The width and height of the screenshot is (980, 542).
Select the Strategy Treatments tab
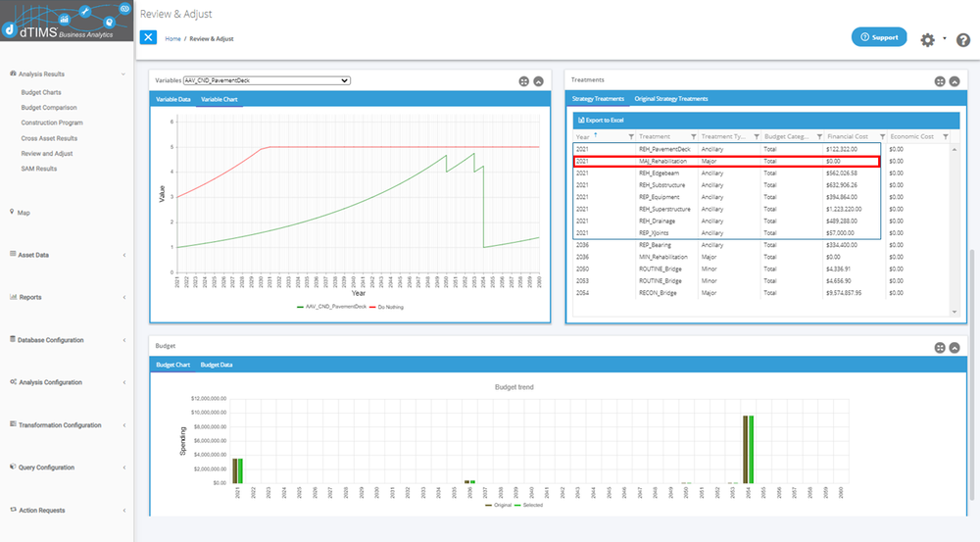coord(598,99)
